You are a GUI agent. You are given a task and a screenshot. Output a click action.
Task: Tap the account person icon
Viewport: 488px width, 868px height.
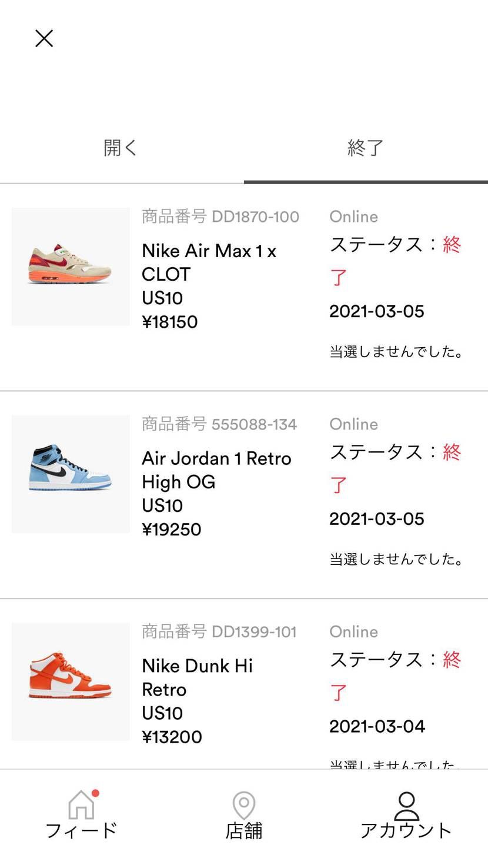pyautogui.click(x=406, y=806)
